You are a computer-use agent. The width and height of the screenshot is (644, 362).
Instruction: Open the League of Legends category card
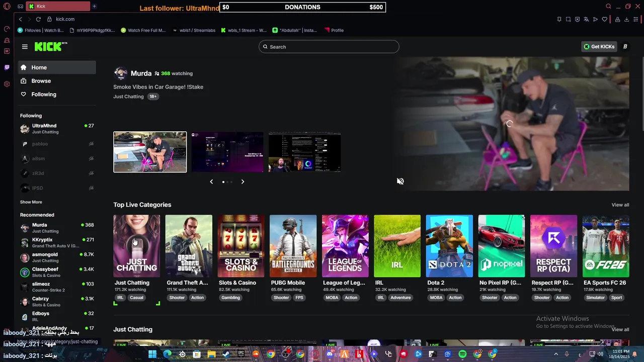[345, 246]
